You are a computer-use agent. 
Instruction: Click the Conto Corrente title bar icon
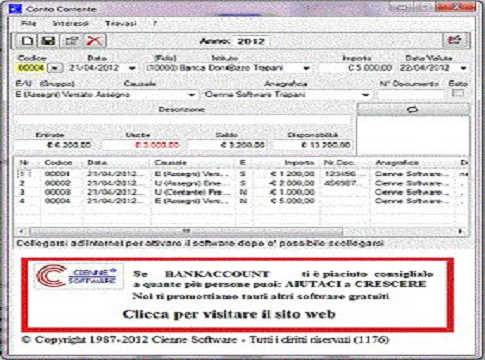click(x=15, y=8)
